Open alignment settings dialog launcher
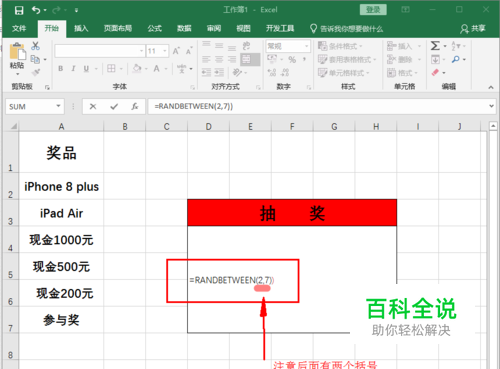Image resolution: width=500 pixels, height=369 pixels. [258, 87]
